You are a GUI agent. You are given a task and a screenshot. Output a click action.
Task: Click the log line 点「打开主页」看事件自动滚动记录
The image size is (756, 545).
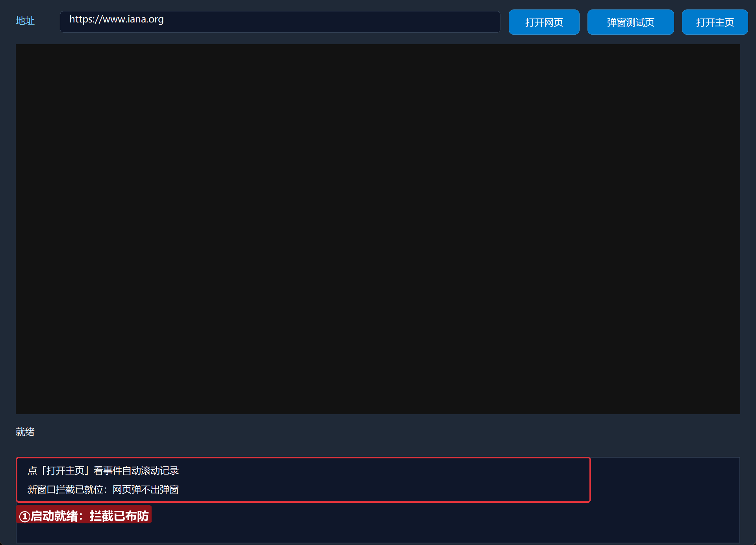pos(103,471)
